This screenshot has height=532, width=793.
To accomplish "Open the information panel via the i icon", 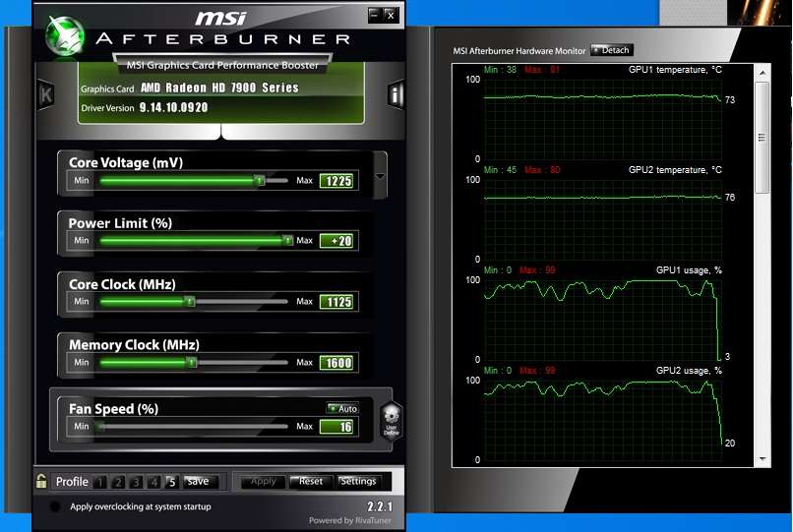I will pos(396,95).
